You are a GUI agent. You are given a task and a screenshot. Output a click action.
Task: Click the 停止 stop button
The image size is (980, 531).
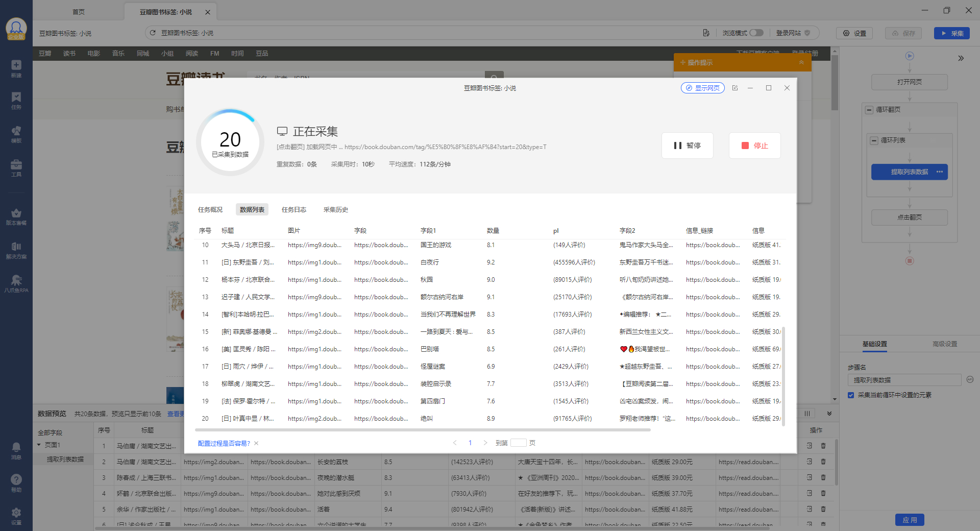[x=755, y=146]
